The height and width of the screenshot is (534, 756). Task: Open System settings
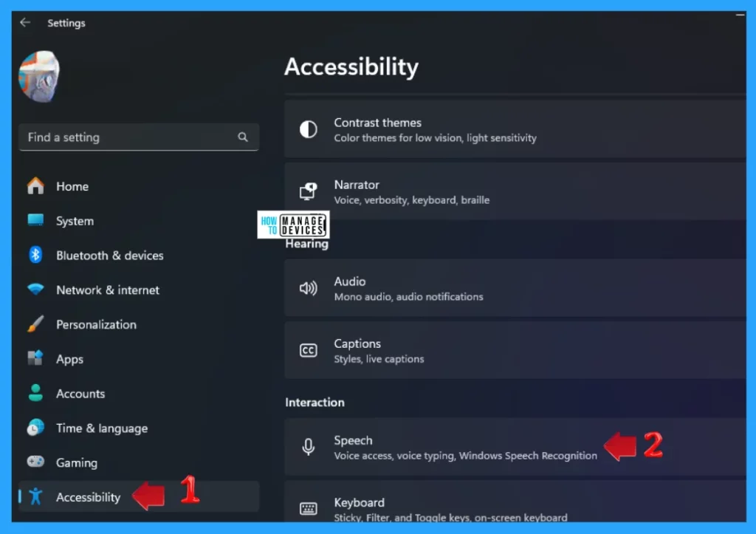(x=139, y=221)
